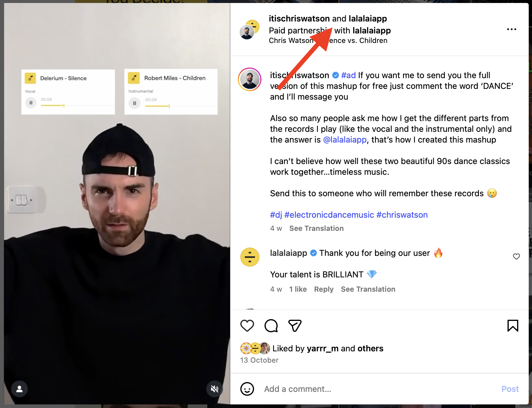Open the three-dots more options menu

click(512, 29)
